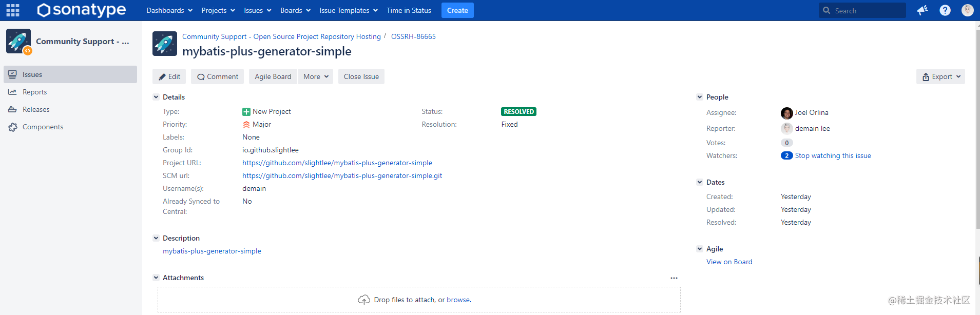Select Releases in the sidebar
The width and height of the screenshot is (980, 315).
(70, 109)
